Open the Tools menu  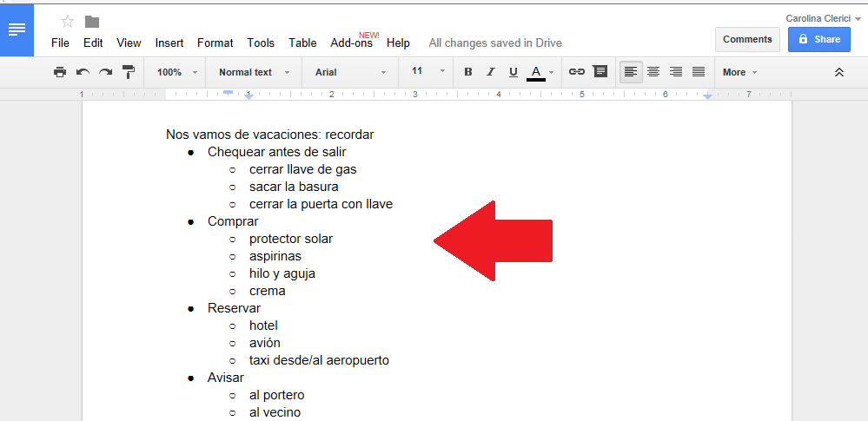[261, 43]
